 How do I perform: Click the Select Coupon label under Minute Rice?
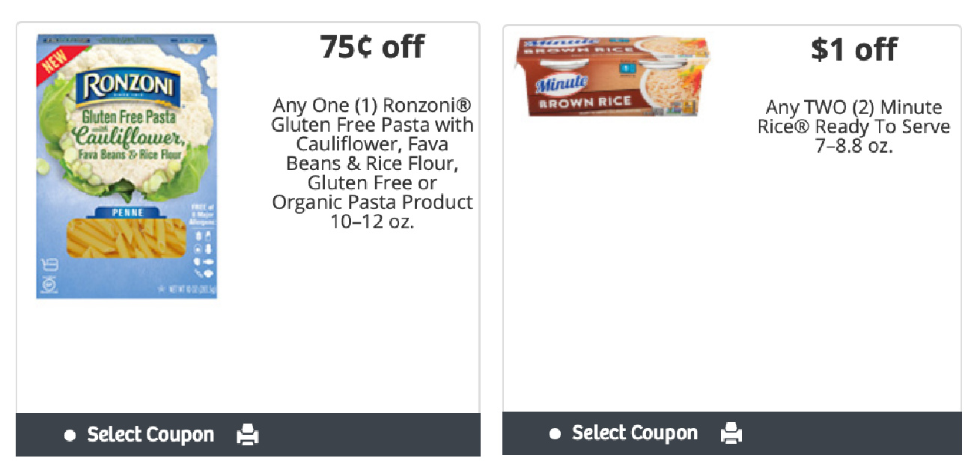click(635, 433)
